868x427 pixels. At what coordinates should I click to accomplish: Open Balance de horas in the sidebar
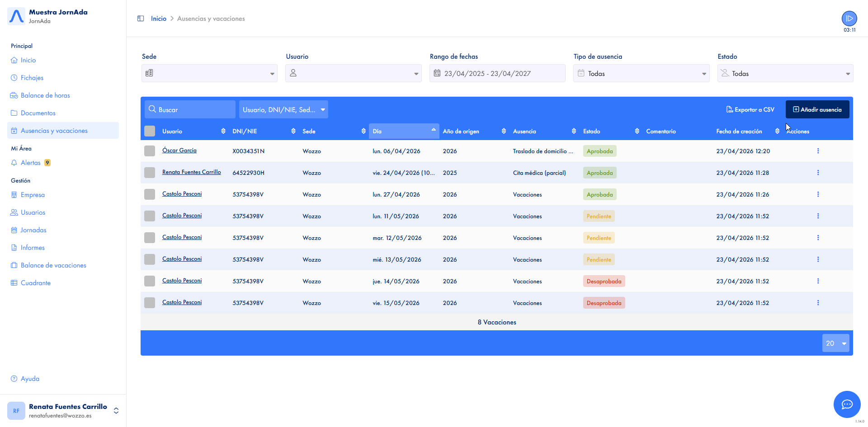click(x=45, y=95)
